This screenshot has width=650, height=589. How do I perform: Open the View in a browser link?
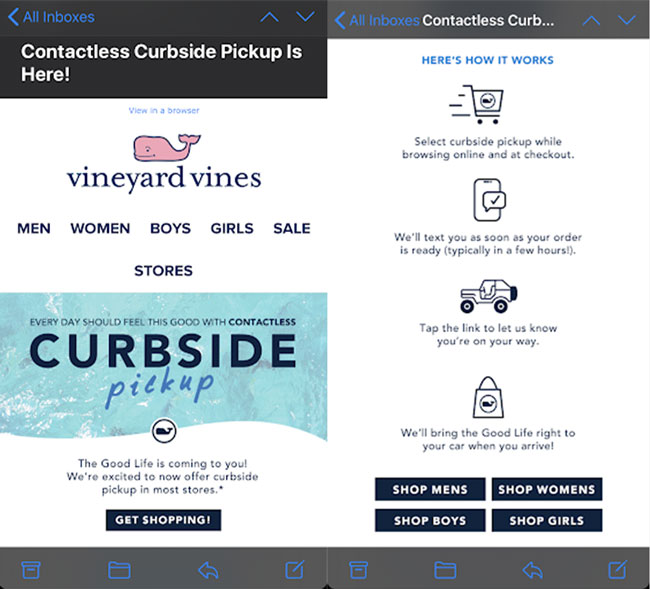pyautogui.click(x=164, y=110)
